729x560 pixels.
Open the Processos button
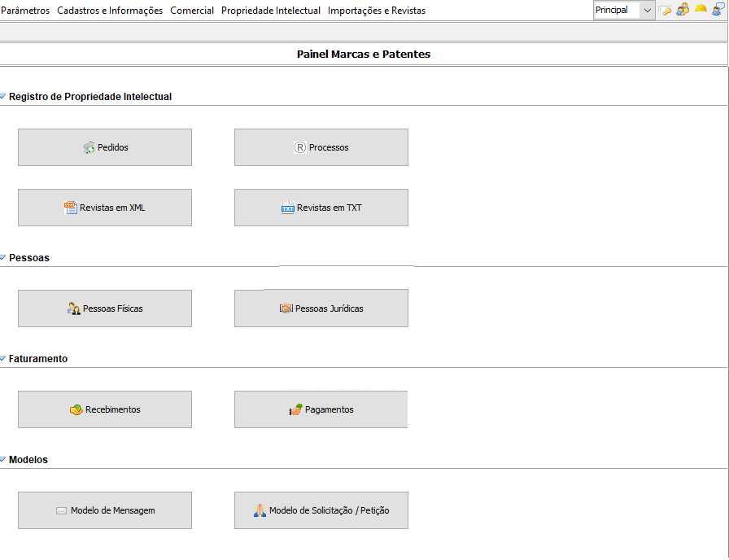(x=321, y=147)
